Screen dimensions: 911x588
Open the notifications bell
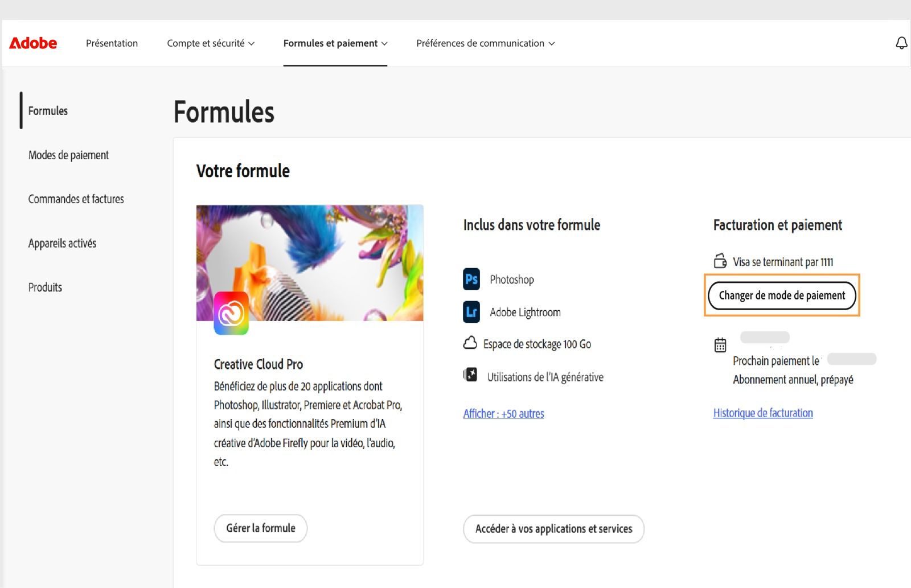(901, 43)
